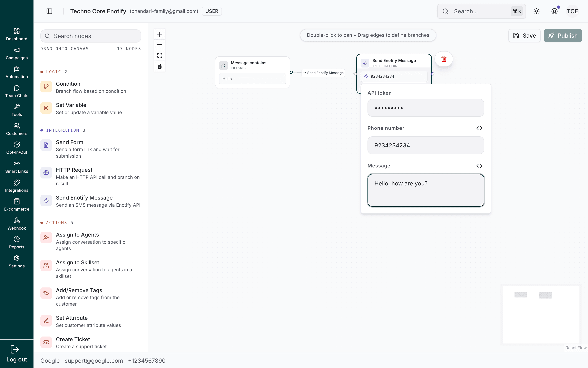Click the +1234567890 phone in footer
This screenshot has width=588, height=368.
147,361
